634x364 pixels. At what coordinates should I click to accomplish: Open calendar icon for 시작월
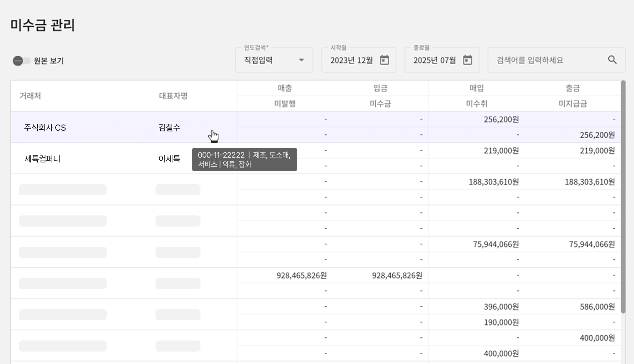[385, 60]
